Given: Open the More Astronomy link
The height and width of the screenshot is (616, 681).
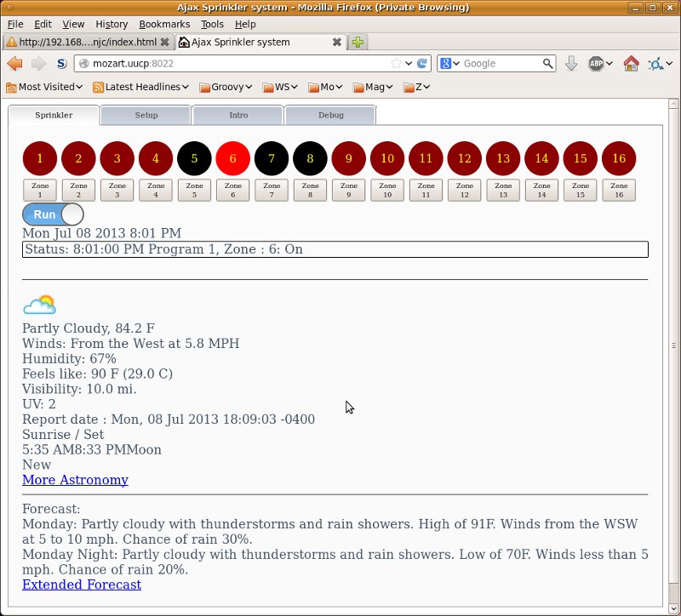Looking at the screenshot, I should tap(75, 480).
